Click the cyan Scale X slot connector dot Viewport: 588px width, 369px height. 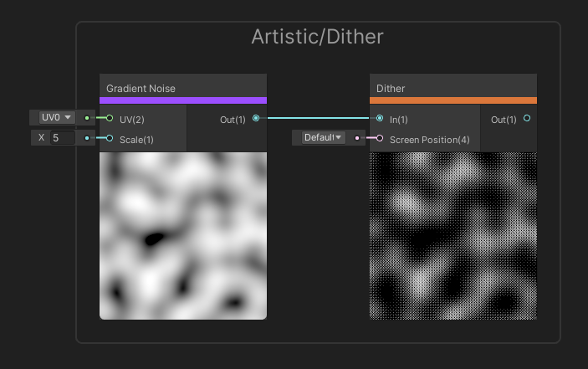tap(87, 138)
